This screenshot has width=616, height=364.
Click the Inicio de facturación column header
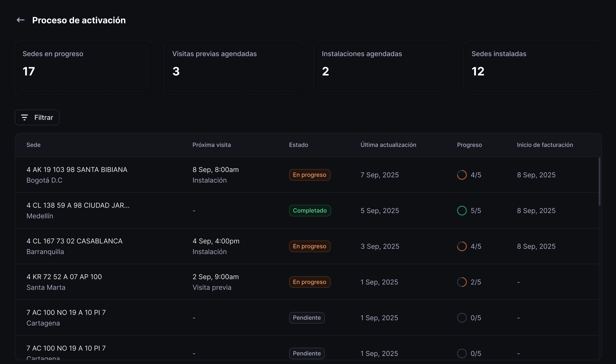[545, 145]
